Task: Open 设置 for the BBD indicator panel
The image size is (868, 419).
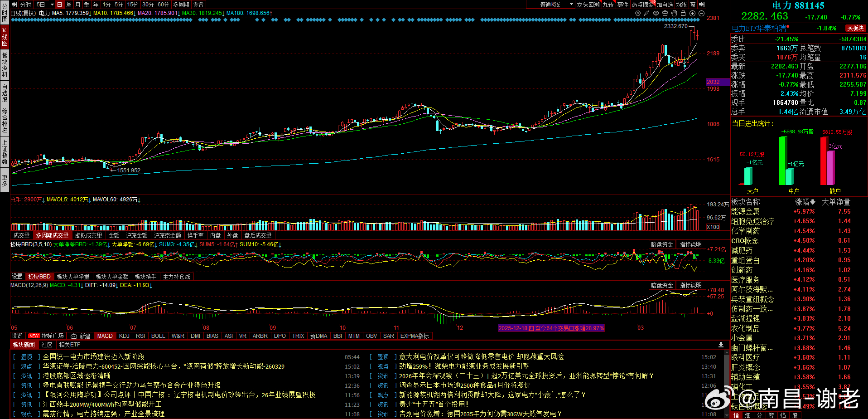Action: point(17,277)
